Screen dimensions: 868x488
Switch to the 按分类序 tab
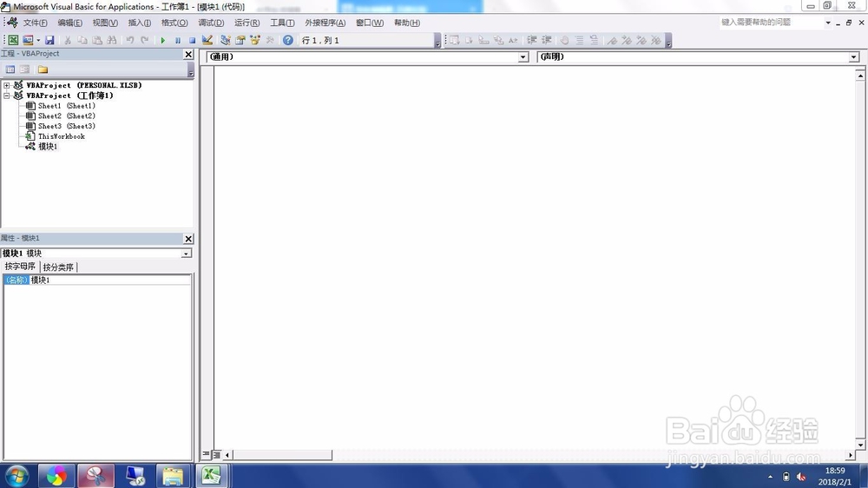(58, 267)
